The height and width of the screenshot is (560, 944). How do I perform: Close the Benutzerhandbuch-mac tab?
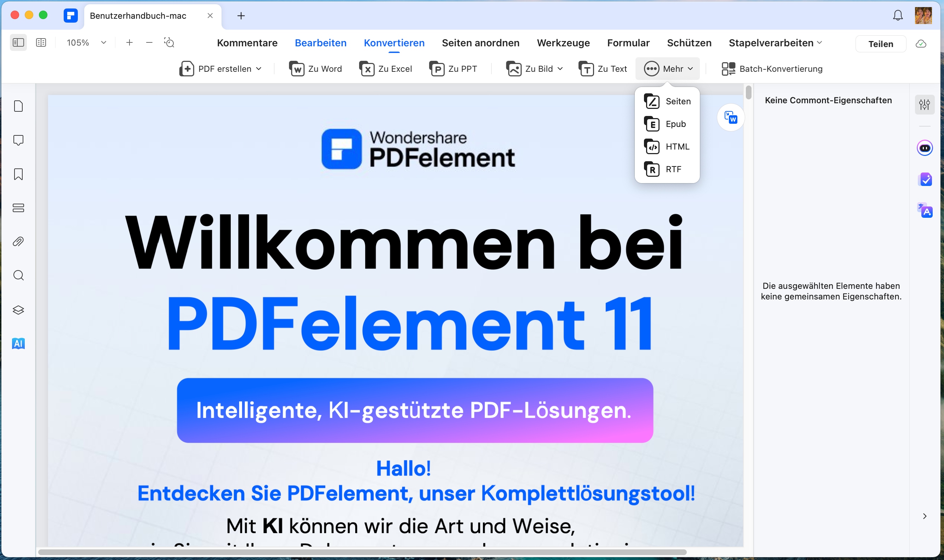[x=210, y=16]
